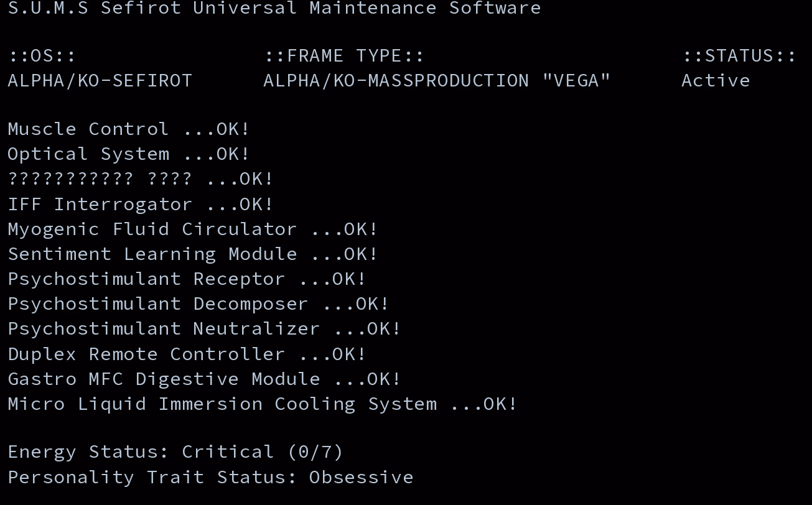Select the Psychostimulant Neutralizer line
The width and height of the screenshot is (812, 505).
[x=204, y=328]
